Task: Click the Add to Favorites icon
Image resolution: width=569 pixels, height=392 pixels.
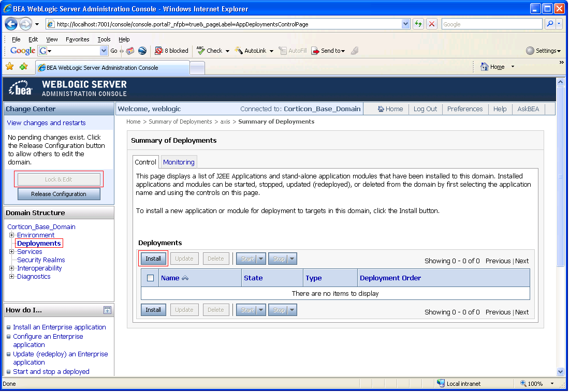Action: click(x=24, y=67)
